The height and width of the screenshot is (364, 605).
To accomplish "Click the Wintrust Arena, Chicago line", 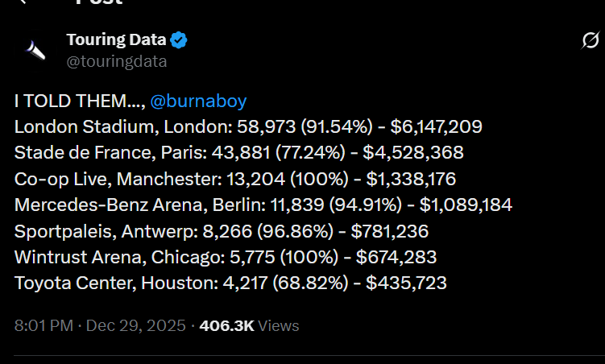I will pos(226,258).
